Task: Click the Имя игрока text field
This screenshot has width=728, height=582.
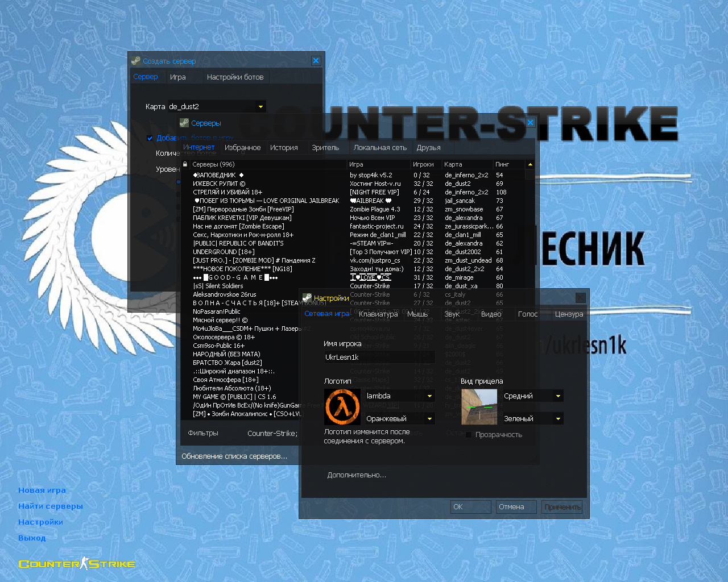Action: click(x=379, y=357)
